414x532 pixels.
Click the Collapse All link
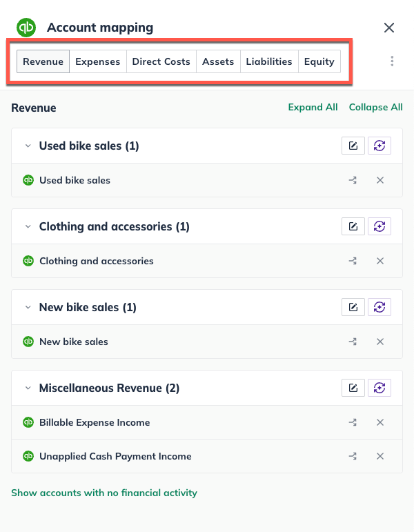[x=375, y=107]
